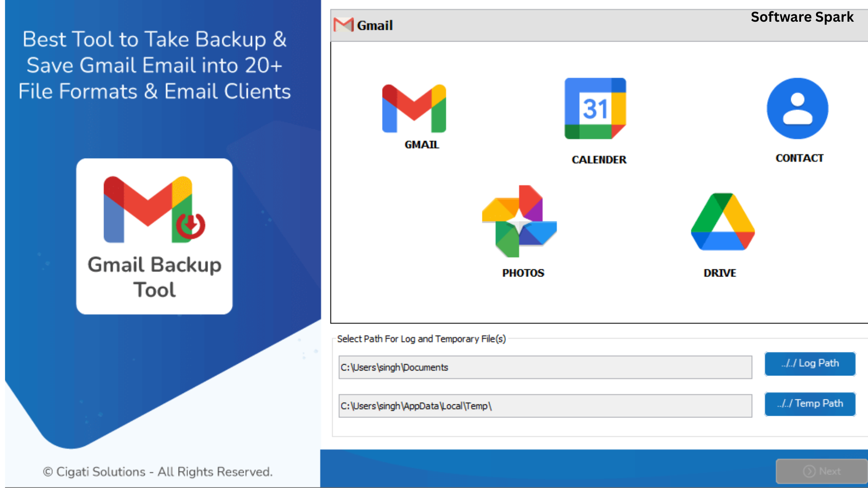The height and width of the screenshot is (488, 868).
Task: Click the CALENDER label text
Action: tap(599, 160)
